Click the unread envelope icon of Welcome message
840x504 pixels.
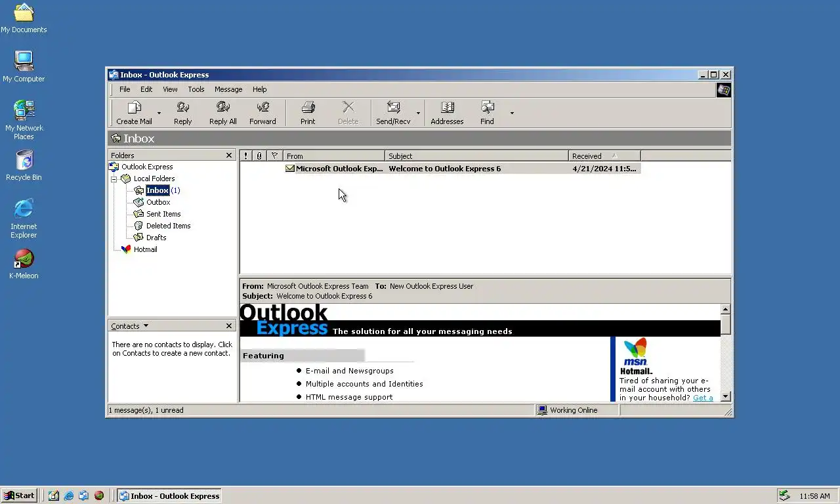point(289,169)
